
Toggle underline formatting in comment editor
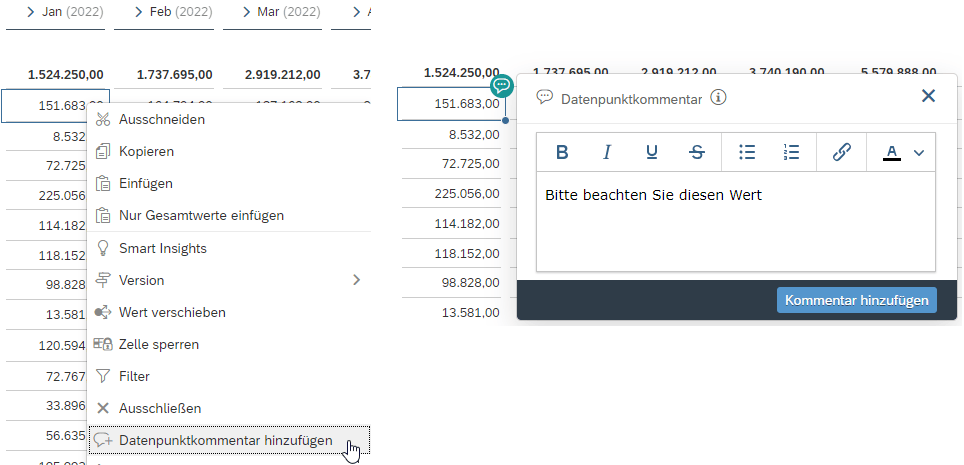click(x=652, y=152)
